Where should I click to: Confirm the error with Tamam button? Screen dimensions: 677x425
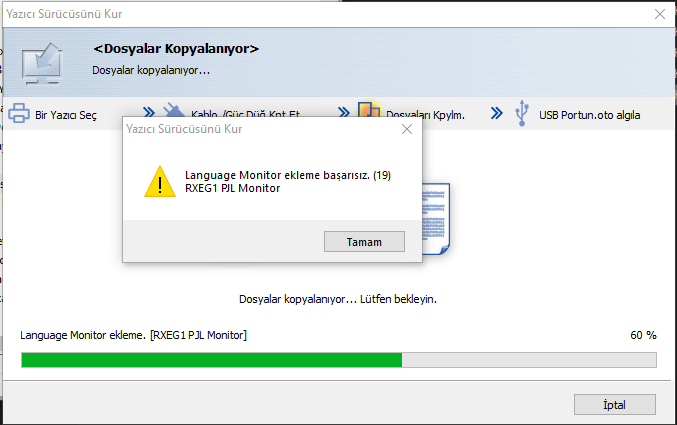click(364, 241)
